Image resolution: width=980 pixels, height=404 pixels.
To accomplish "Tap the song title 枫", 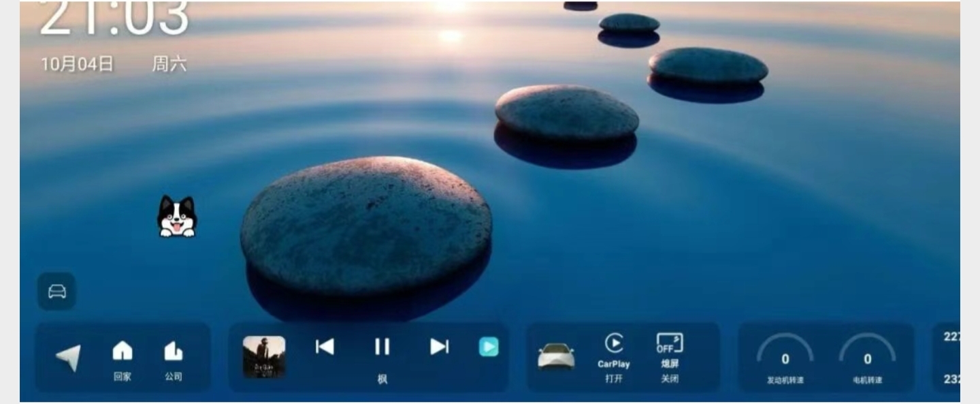I will tap(382, 379).
